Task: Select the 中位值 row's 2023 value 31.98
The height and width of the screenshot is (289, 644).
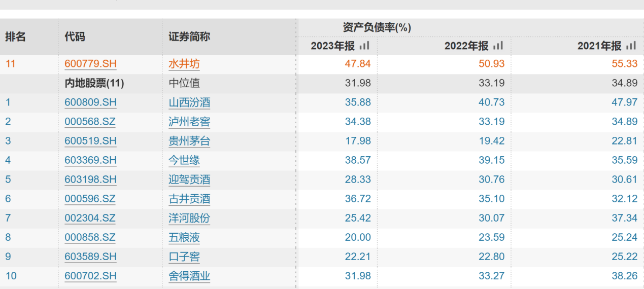Action: [x=358, y=83]
